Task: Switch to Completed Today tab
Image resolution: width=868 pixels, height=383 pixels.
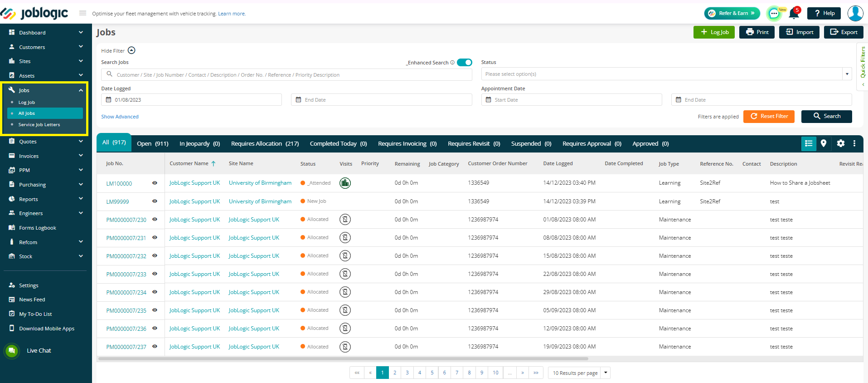Action: [338, 143]
